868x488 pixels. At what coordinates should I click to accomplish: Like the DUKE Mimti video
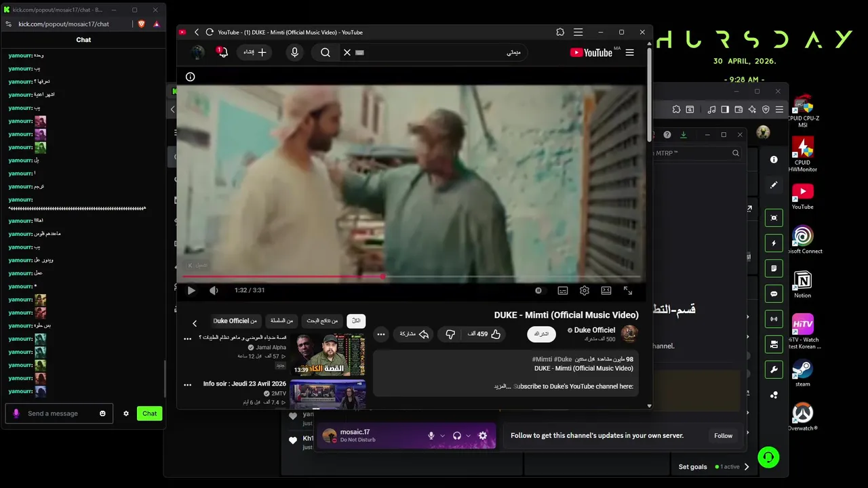484,334
